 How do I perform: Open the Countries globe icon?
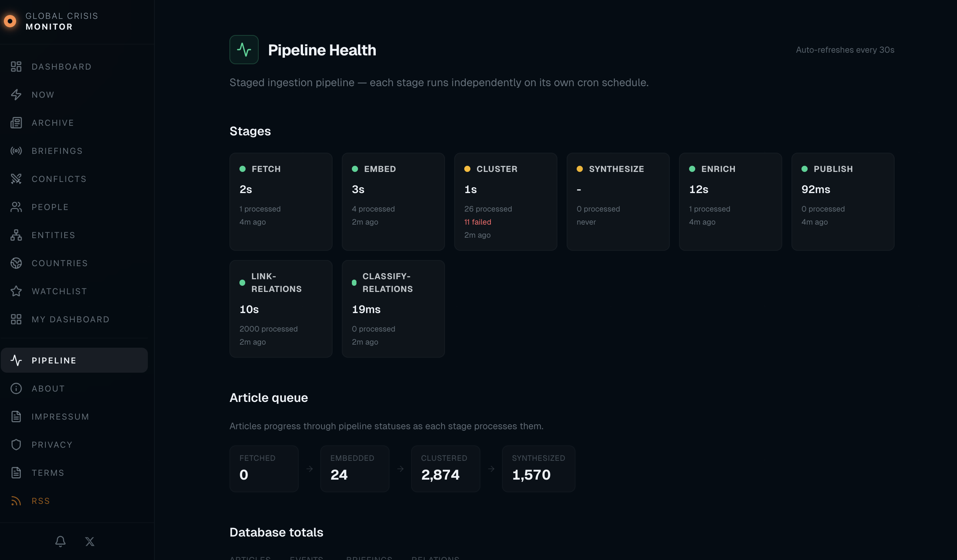(16, 263)
